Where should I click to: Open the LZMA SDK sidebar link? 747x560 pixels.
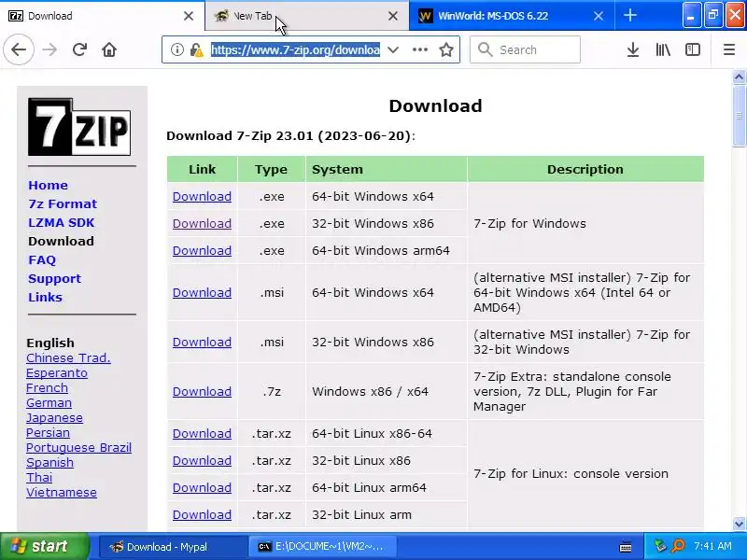(62, 222)
